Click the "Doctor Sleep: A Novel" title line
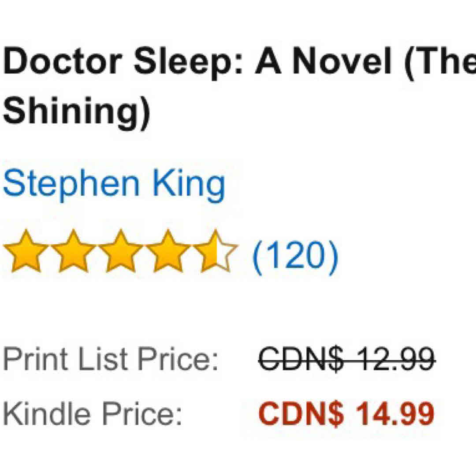 pos(238,62)
